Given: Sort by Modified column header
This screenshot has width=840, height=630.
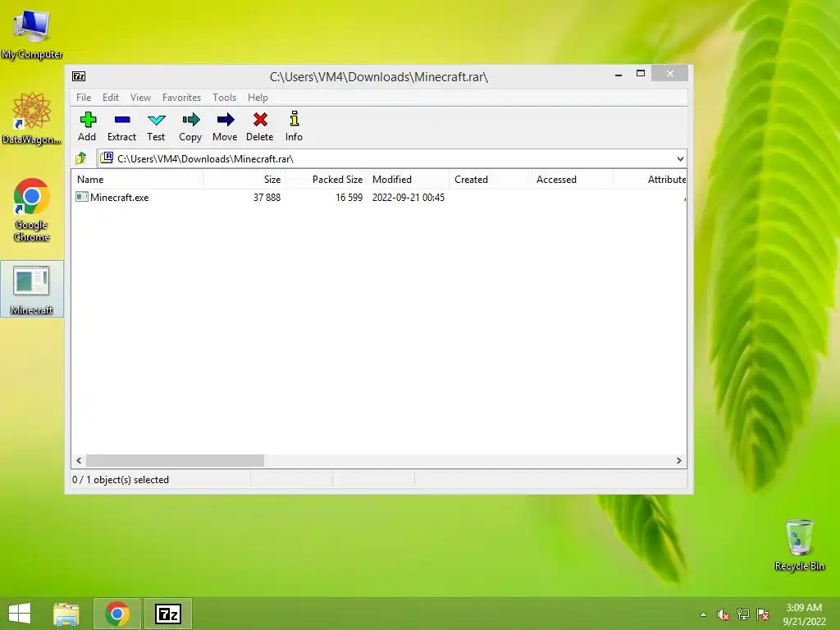Looking at the screenshot, I should [409, 180].
